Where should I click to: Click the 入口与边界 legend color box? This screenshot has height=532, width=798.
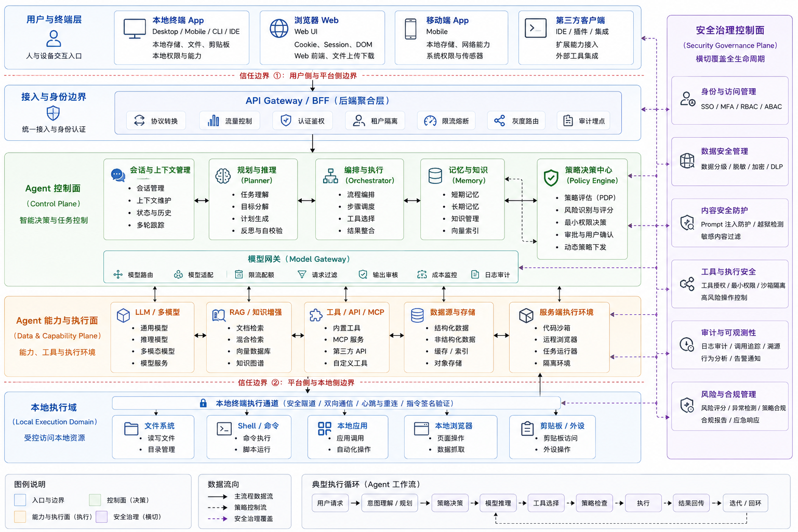pos(20,500)
